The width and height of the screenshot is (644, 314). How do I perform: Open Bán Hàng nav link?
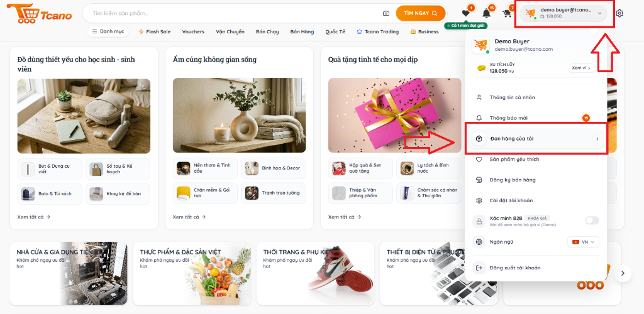pos(302,31)
